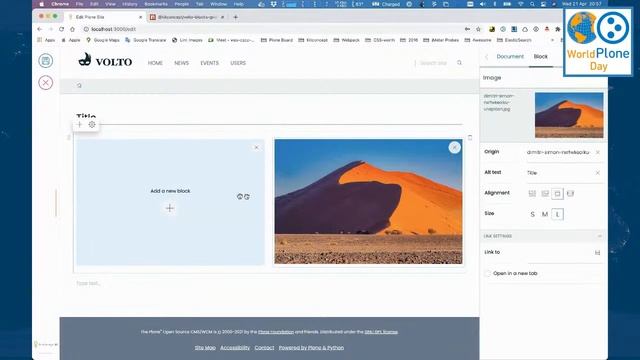Set image alignment to left
This screenshot has height=360, width=640.
(532, 193)
